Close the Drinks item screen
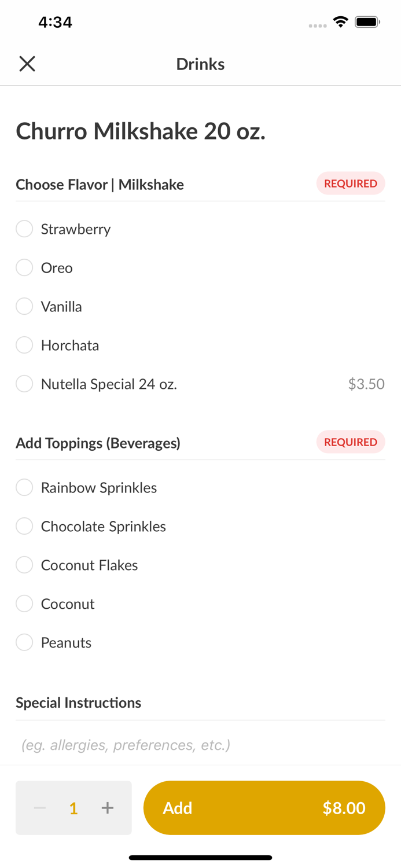The height and width of the screenshot is (868, 401). pos(27,64)
